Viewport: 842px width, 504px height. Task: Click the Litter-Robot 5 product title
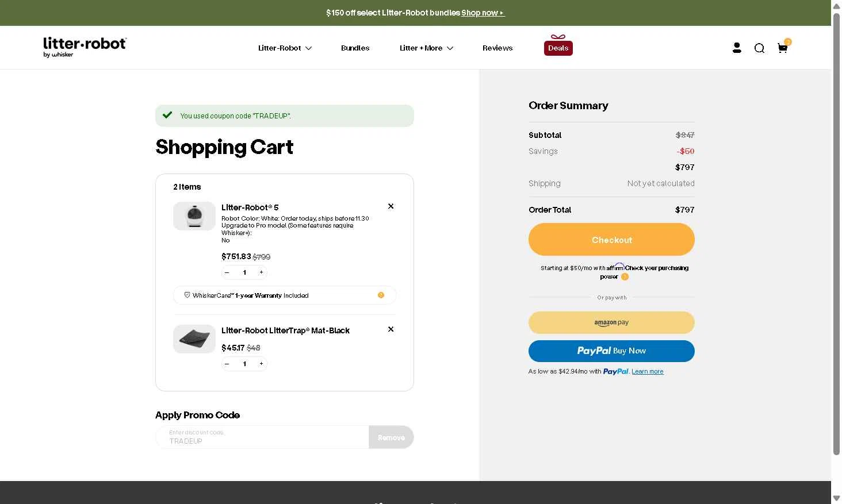250,207
